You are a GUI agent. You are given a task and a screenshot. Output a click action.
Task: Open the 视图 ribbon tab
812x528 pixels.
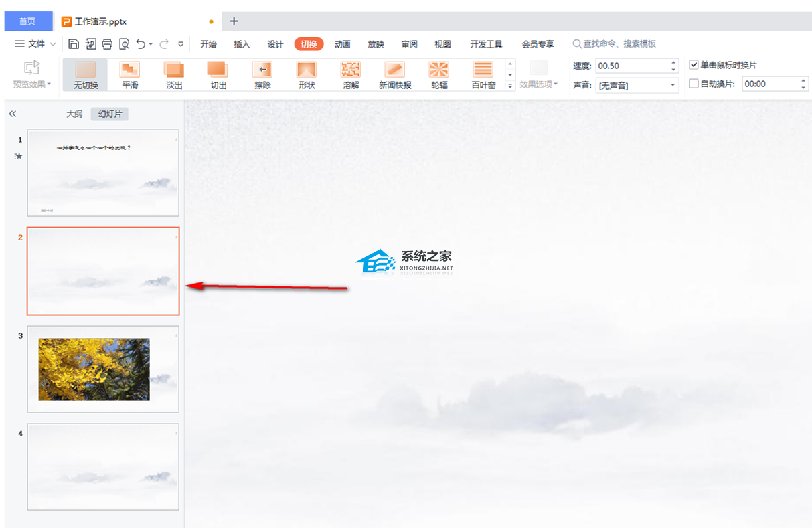tap(442, 44)
